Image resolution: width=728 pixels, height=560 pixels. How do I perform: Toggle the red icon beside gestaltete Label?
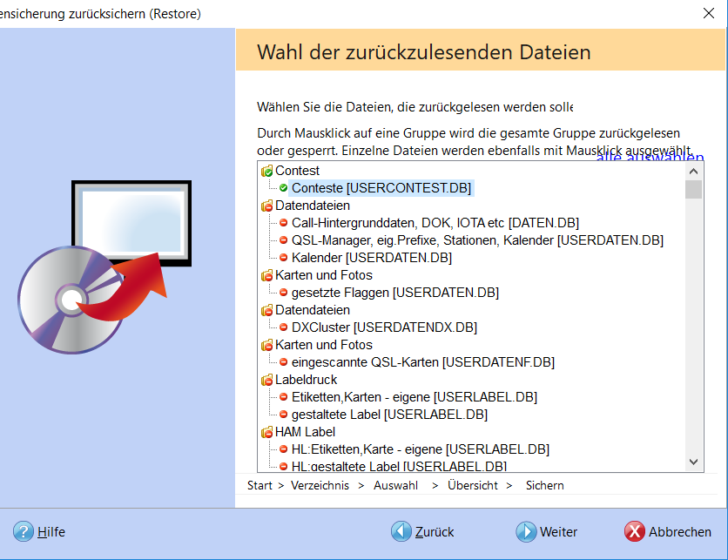[283, 415]
